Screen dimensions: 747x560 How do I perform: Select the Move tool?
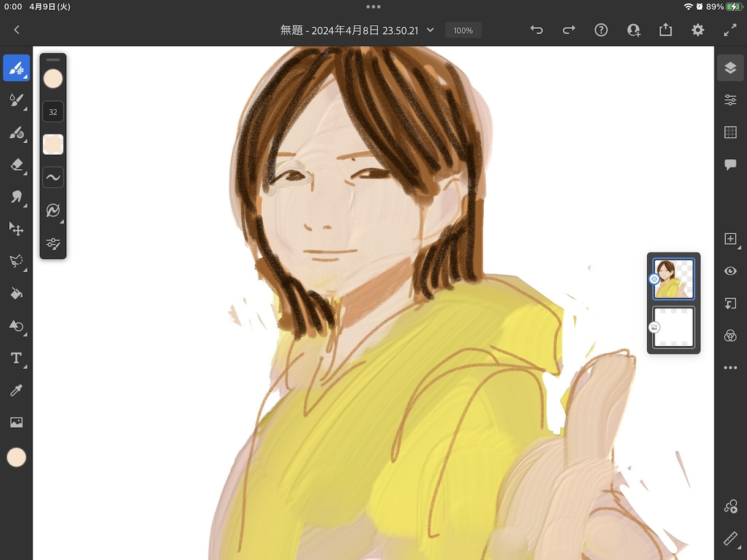[17, 229]
